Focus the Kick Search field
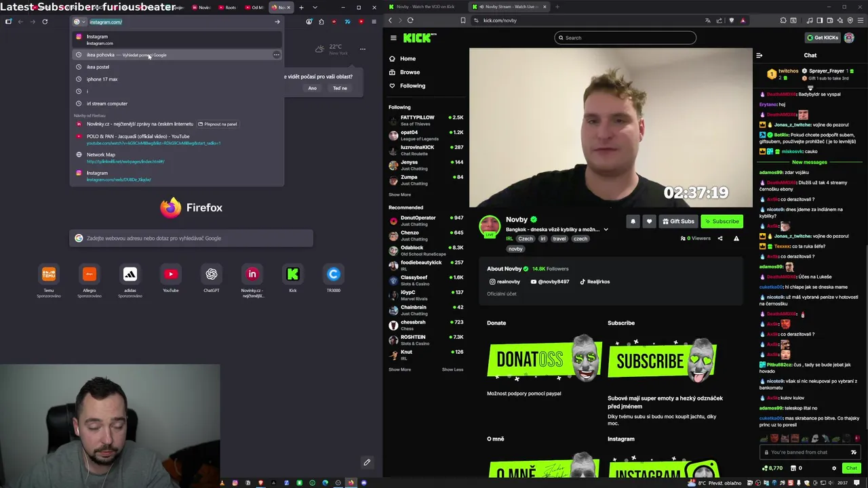This screenshot has width=868, height=488. tap(625, 38)
